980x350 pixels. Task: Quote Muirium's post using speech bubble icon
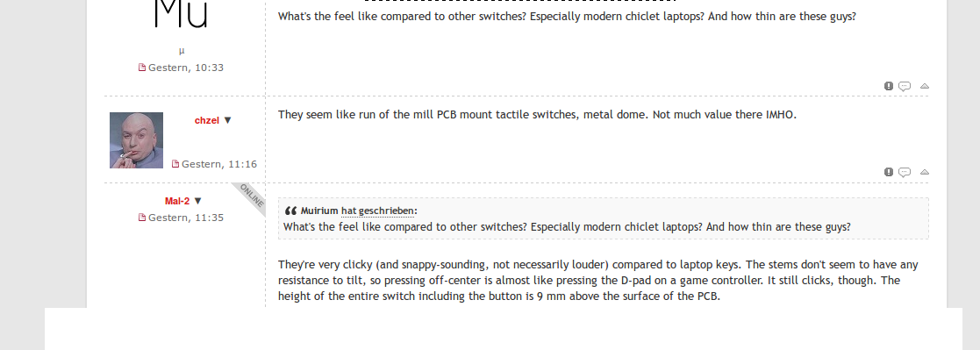(905, 86)
